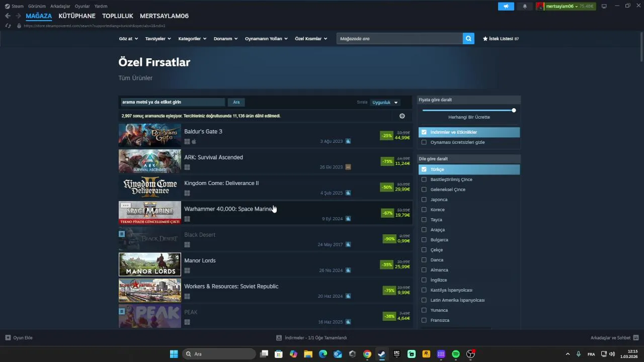
Task: Click the Yardım menu
Action: pyautogui.click(x=101, y=6)
